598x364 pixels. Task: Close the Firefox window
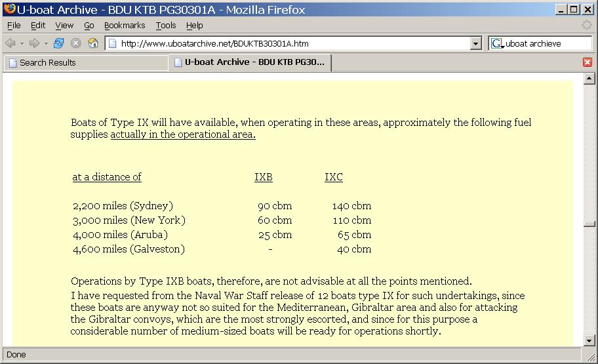click(588, 9)
